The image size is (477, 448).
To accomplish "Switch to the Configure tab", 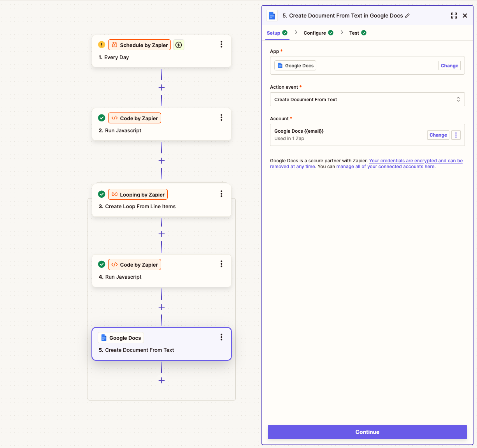I will (x=318, y=33).
